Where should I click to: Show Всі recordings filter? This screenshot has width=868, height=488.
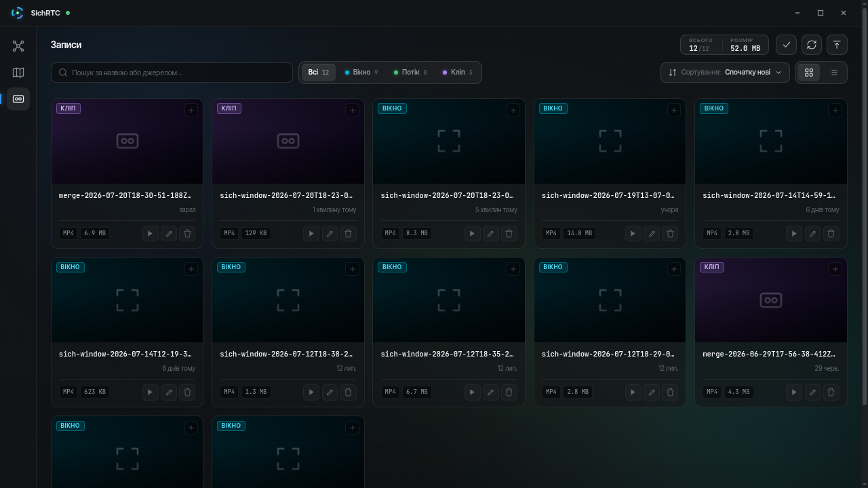[x=318, y=73]
